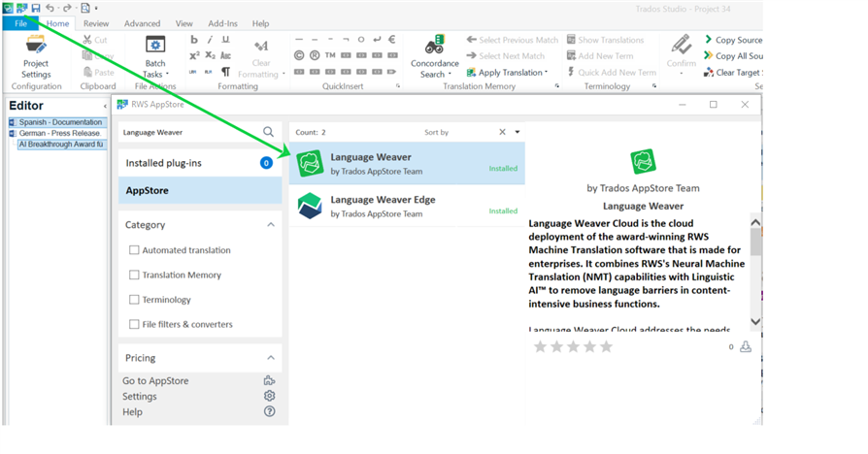
Task: Show paragraph formatting marks
Action: (225, 72)
